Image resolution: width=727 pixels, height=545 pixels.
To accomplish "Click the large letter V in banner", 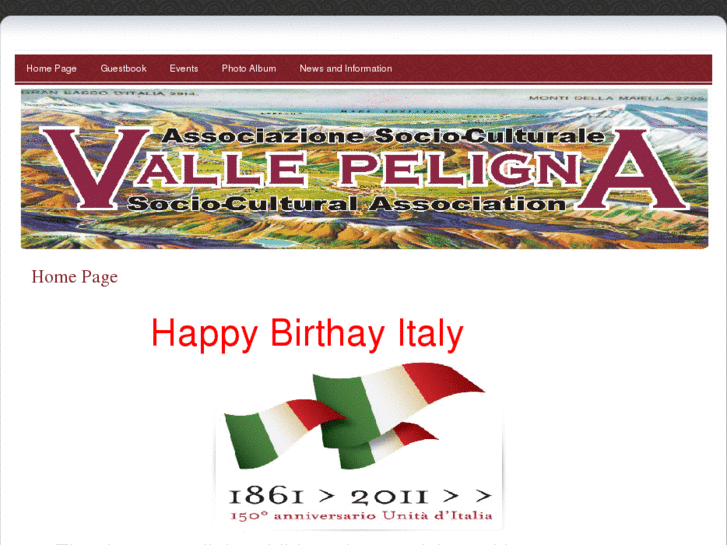I will pos(95,168).
